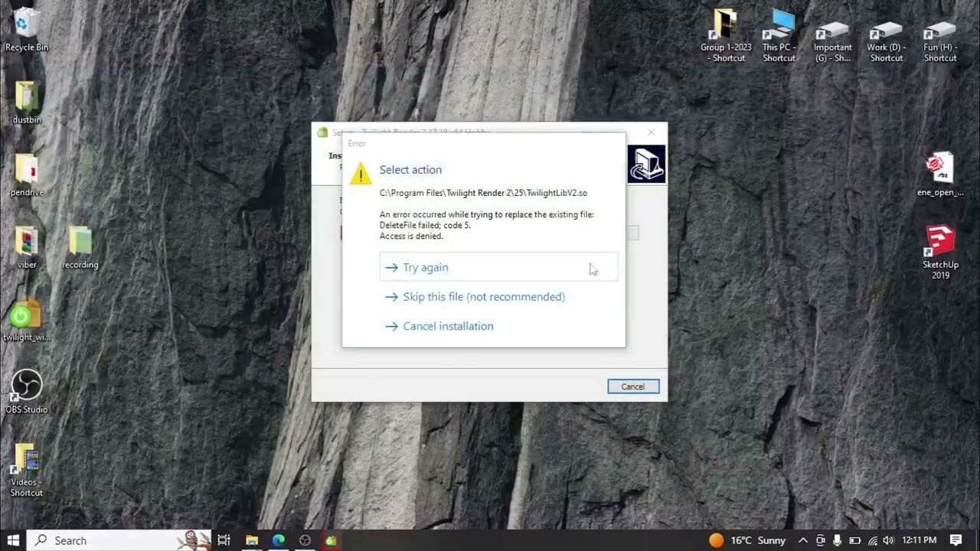The width and height of the screenshot is (980, 551).
Task: Select the SketchUp 2019 desktop icon
Action: point(940,252)
